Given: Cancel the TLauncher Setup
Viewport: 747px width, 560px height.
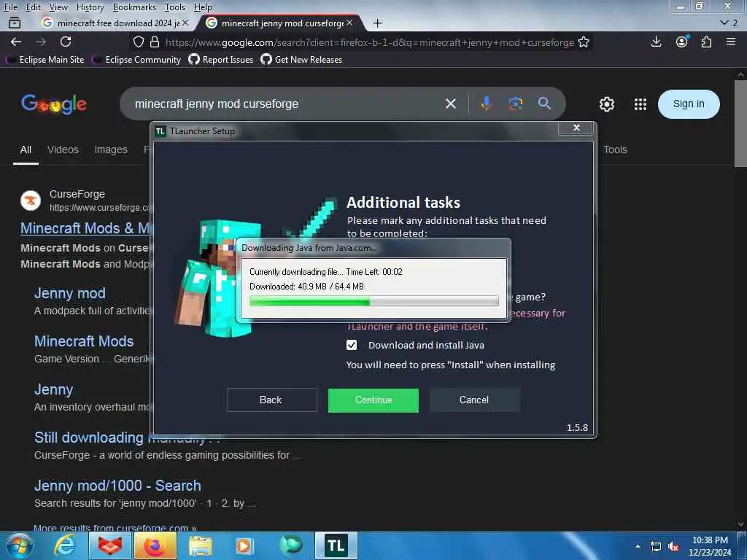Looking at the screenshot, I should point(474,400).
